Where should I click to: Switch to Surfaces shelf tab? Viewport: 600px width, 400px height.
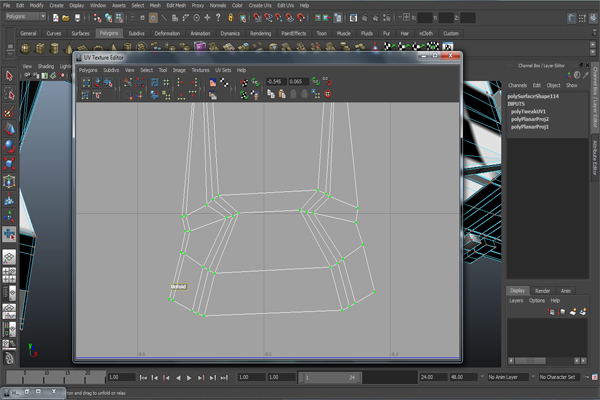(80, 33)
